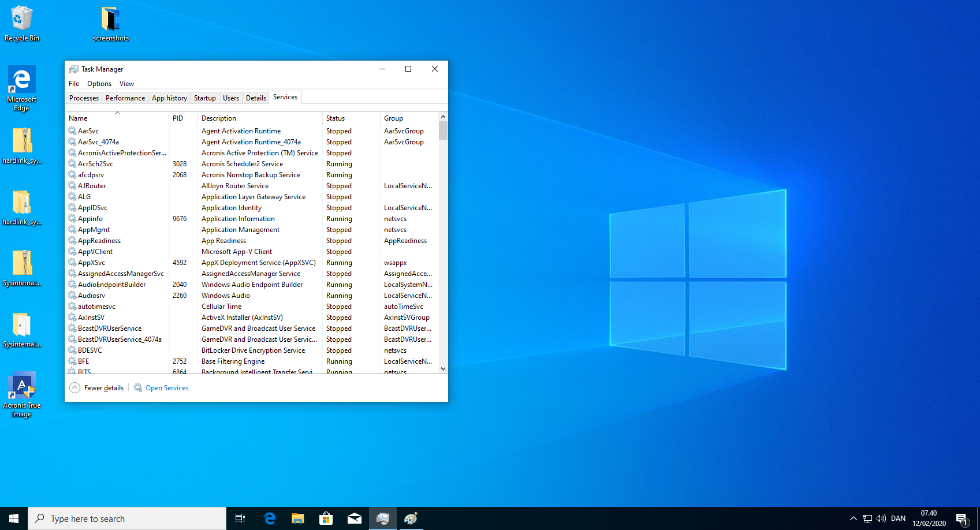Click the Microsoft Store taskbar icon
Image resolution: width=980 pixels, height=530 pixels.
[x=326, y=518]
